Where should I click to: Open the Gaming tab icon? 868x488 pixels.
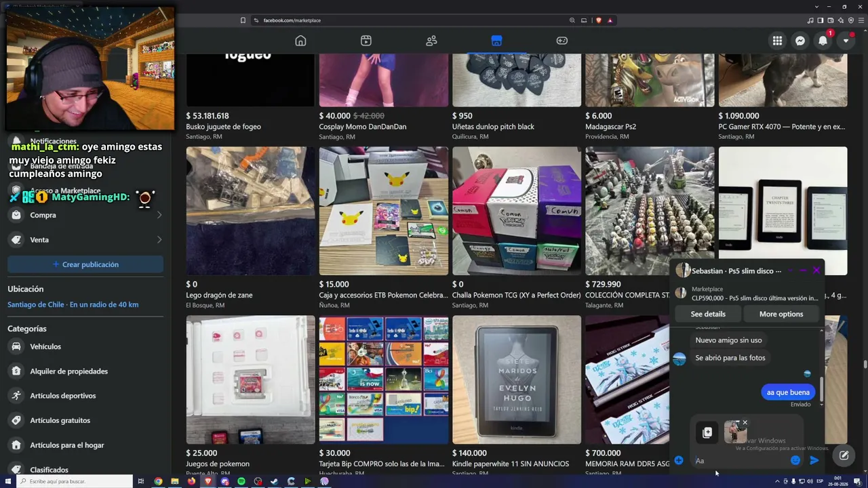point(562,41)
